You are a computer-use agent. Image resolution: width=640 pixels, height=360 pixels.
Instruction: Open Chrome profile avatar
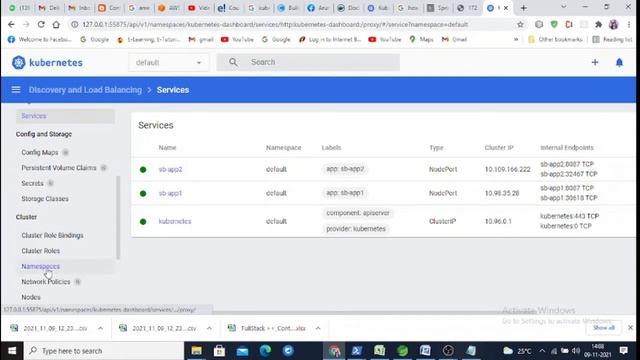pos(613,24)
